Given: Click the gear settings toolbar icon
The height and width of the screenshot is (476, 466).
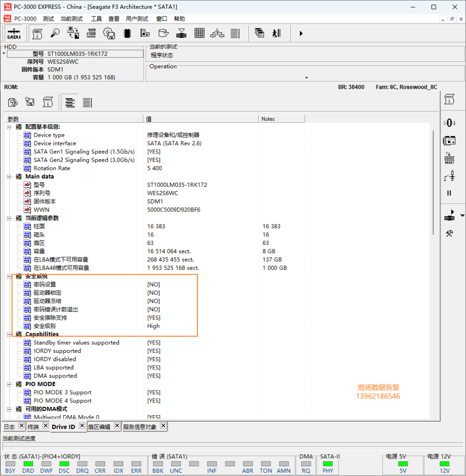Looking at the screenshot, I should click(109, 33).
